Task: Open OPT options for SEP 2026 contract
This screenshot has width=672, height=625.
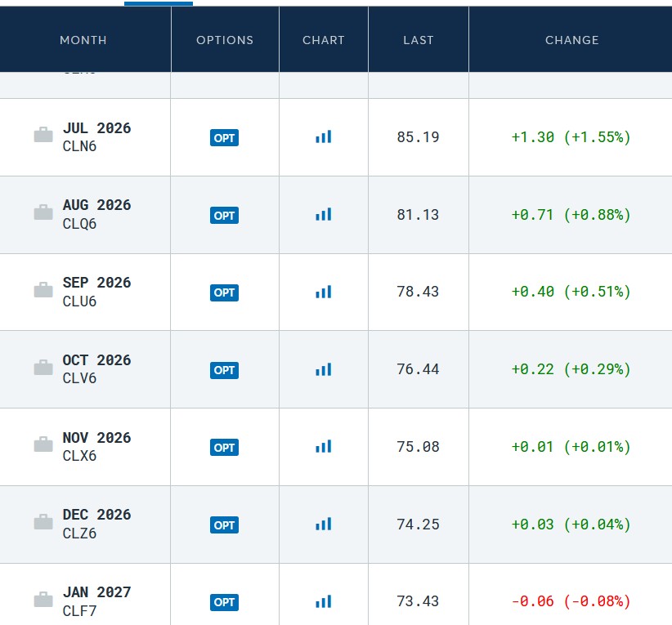Action: tap(224, 292)
